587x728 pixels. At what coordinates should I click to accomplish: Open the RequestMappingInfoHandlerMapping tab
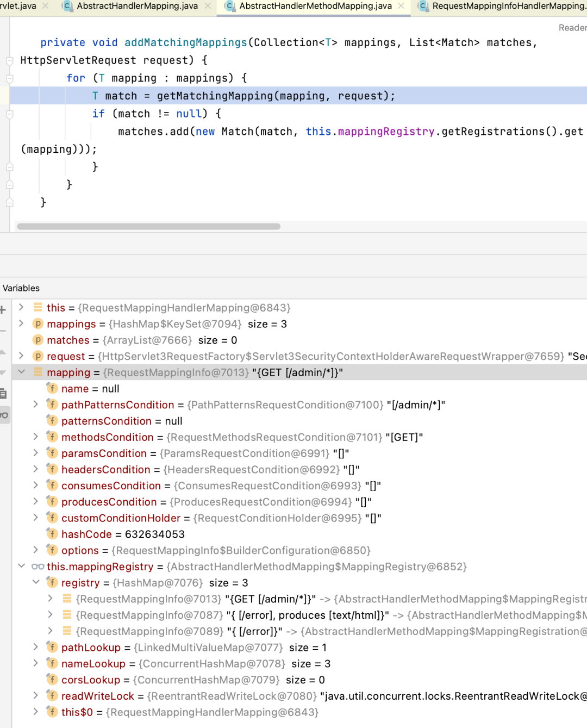coord(508,6)
